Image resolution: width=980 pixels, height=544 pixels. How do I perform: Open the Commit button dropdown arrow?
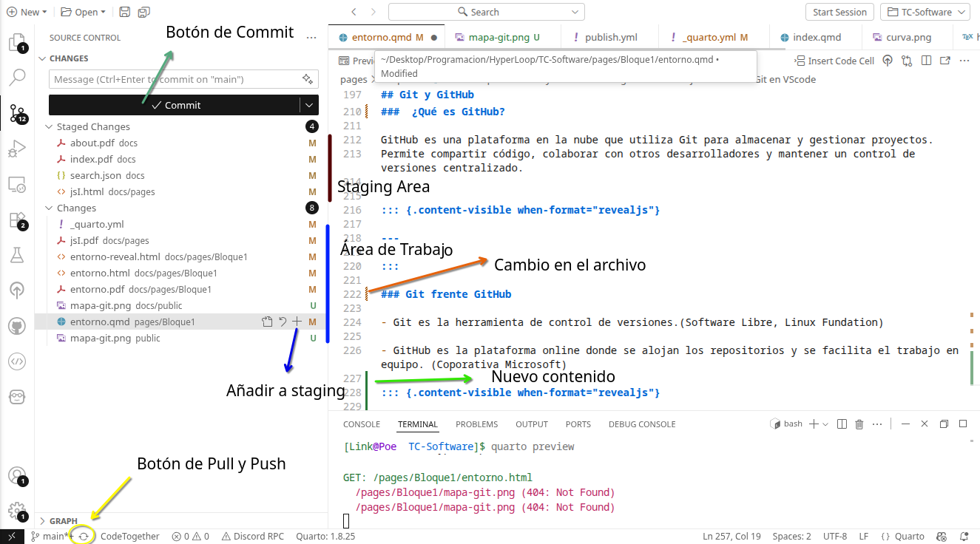click(x=309, y=105)
